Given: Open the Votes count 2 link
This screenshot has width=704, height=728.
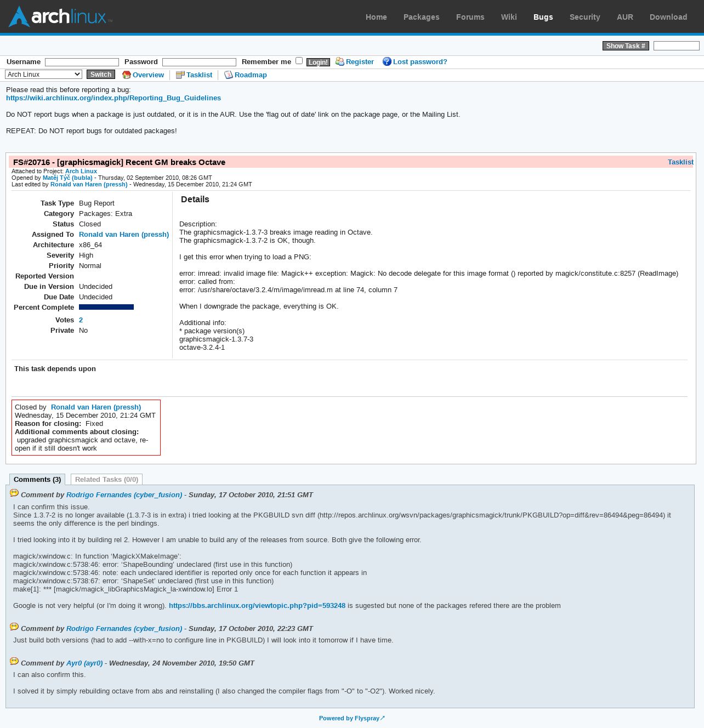Looking at the screenshot, I should pyautogui.click(x=81, y=320).
